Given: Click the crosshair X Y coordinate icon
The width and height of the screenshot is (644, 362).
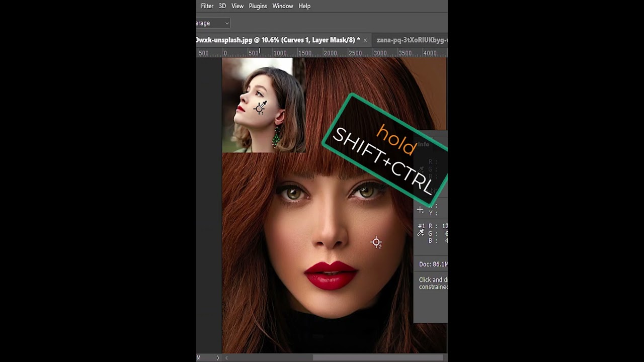Looking at the screenshot, I should click(x=421, y=210).
